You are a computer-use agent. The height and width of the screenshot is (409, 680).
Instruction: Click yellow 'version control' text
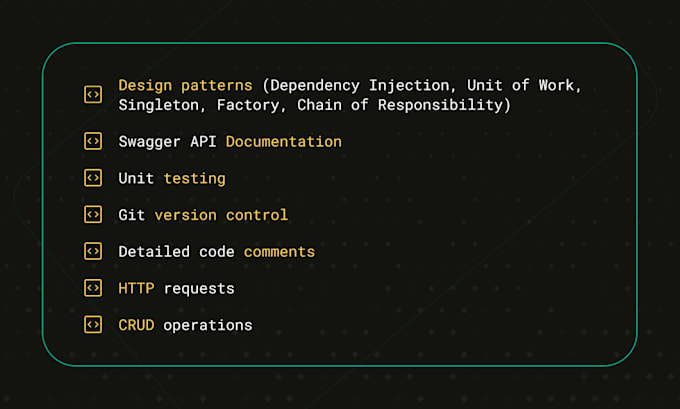[221, 215]
